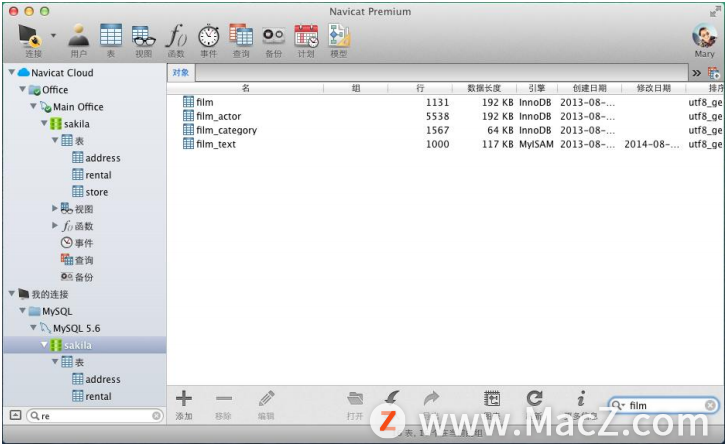Select the film_text table row
The height and width of the screenshot is (448, 728).
click(446, 144)
